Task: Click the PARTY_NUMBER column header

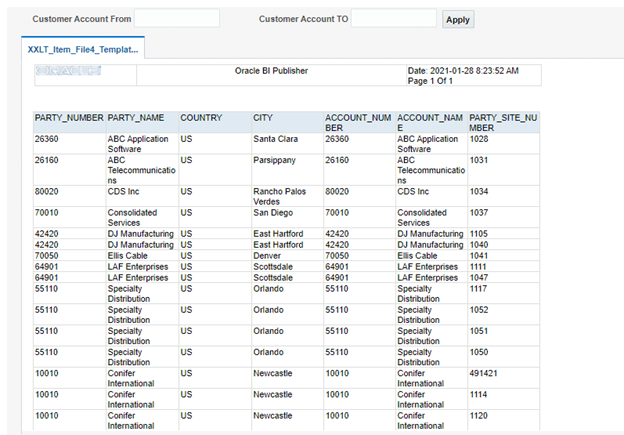Action: [x=69, y=118]
